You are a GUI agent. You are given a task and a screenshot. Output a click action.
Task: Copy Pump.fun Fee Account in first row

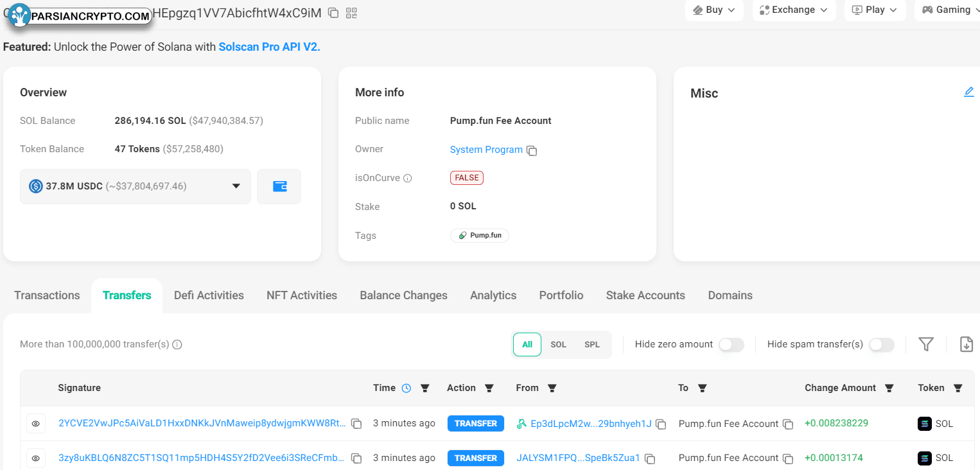point(788,424)
